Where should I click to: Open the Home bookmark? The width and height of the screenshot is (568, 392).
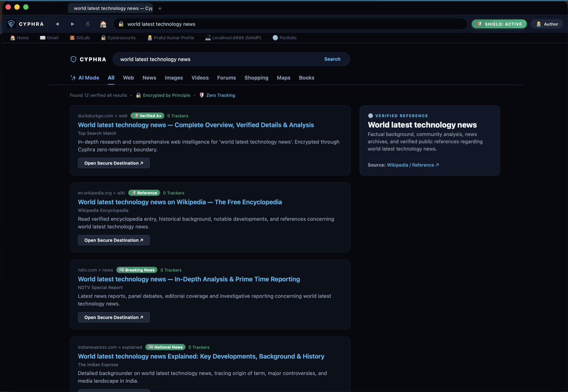click(x=19, y=38)
